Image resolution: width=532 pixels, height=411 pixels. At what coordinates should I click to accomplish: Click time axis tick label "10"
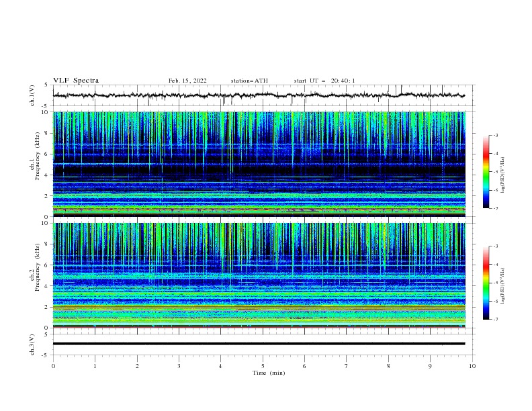(x=472, y=366)
